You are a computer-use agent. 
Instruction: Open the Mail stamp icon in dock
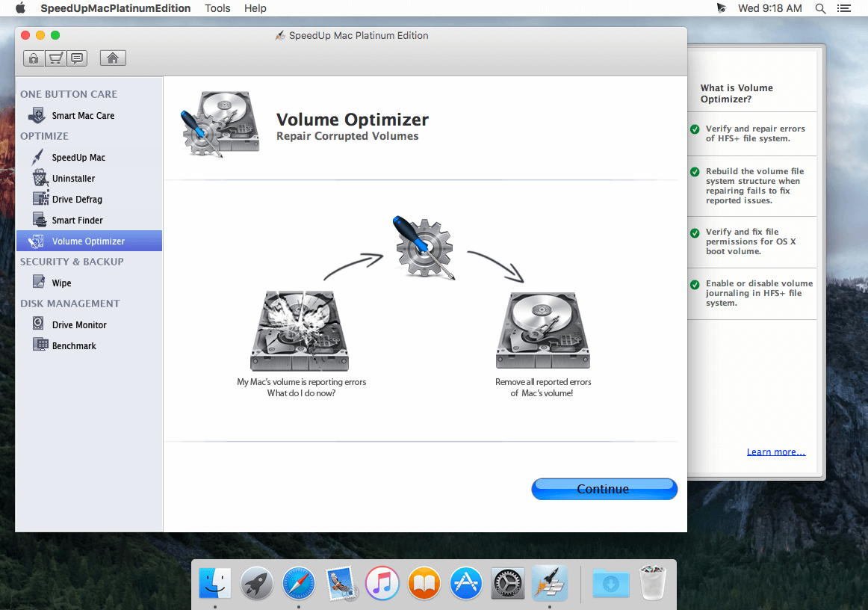tap(341, 584)
